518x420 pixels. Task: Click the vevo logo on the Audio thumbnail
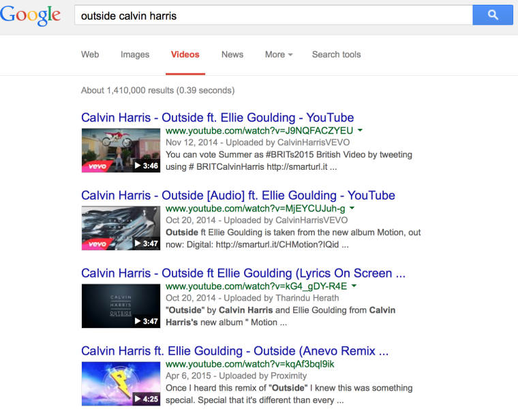click(97, 244)
